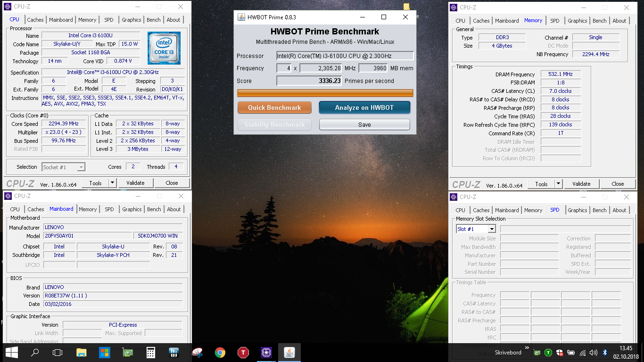Screen dimensions: 644x362
Task: Start the Quick Benchmark in HWBOT Prime
Action: click(x=274, y=107)
